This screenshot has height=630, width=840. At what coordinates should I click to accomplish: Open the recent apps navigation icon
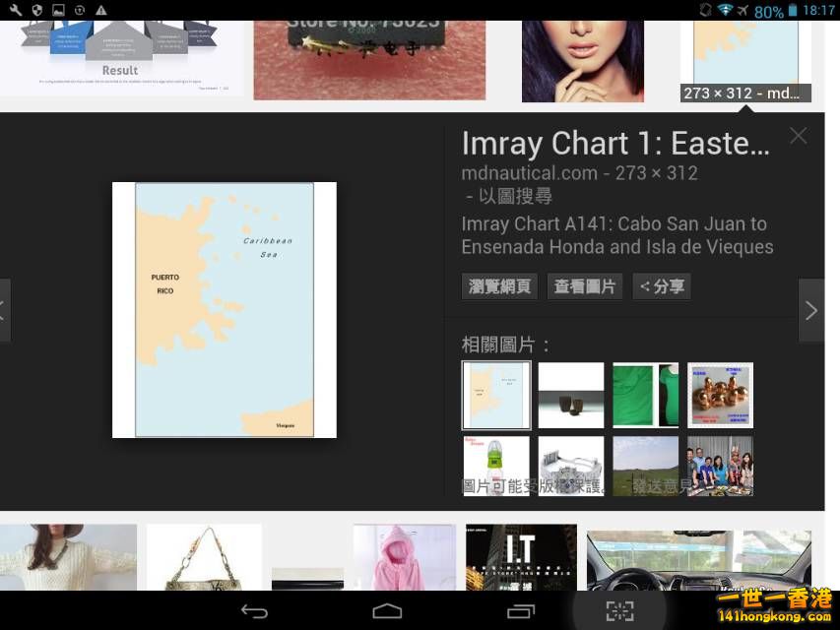[x=521, y=610]
